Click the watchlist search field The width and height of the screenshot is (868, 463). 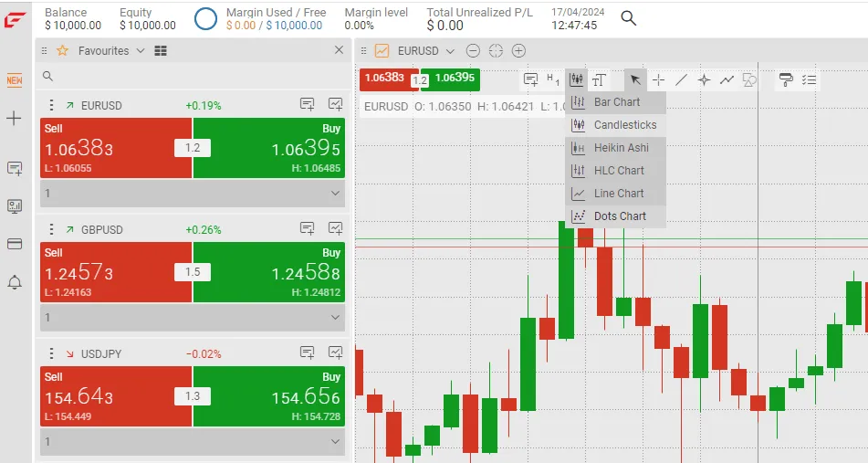193,77
